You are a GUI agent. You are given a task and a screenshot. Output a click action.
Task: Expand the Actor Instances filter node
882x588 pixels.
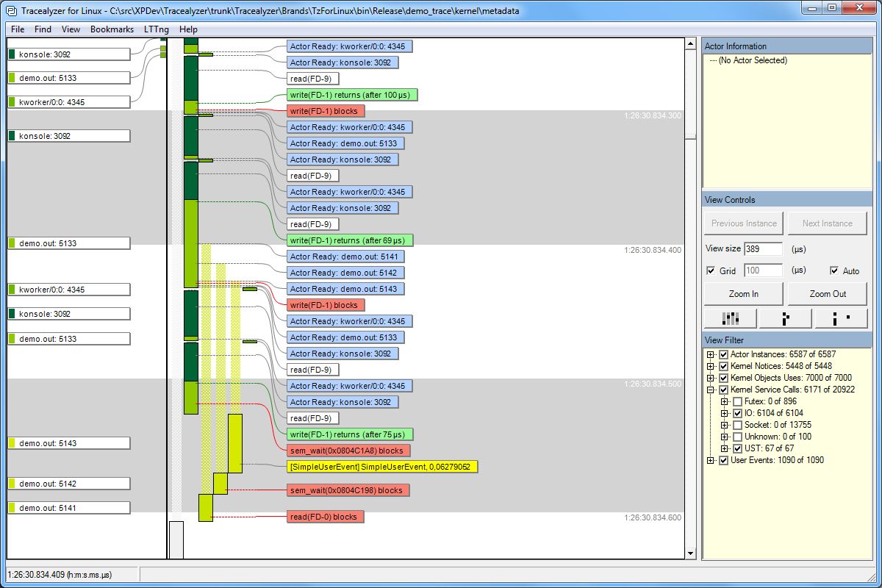tap(710, 354)
